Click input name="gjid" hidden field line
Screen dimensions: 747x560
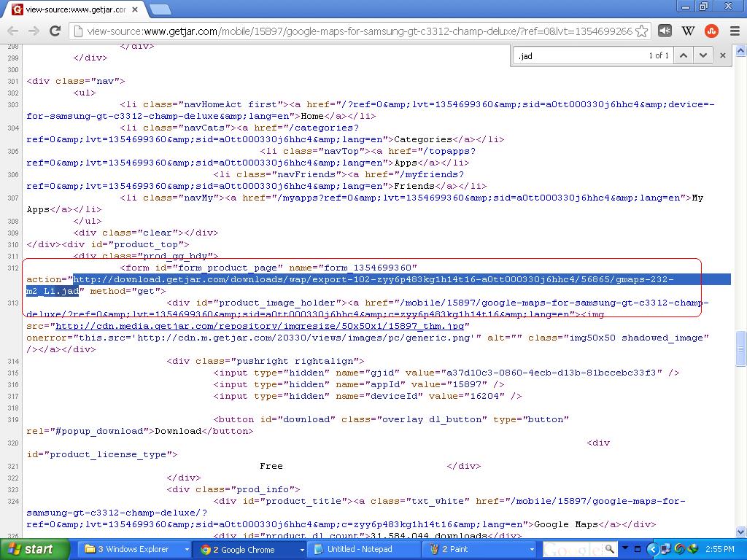tap(446, 373)
